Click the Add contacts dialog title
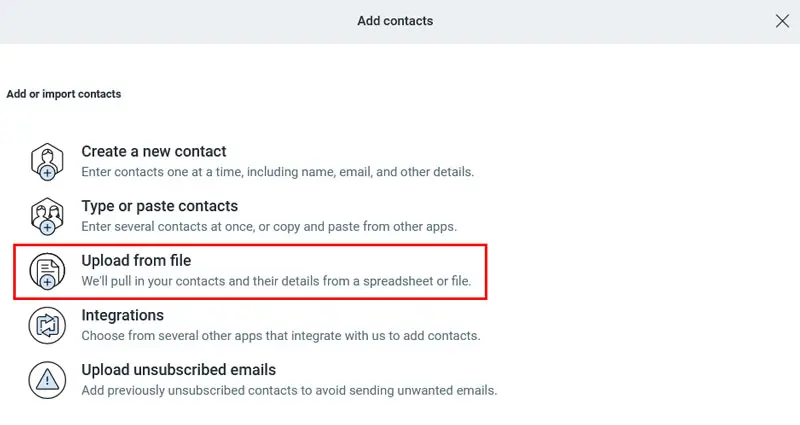The height and width of the screenshot is (425, 800). (395, 21)
